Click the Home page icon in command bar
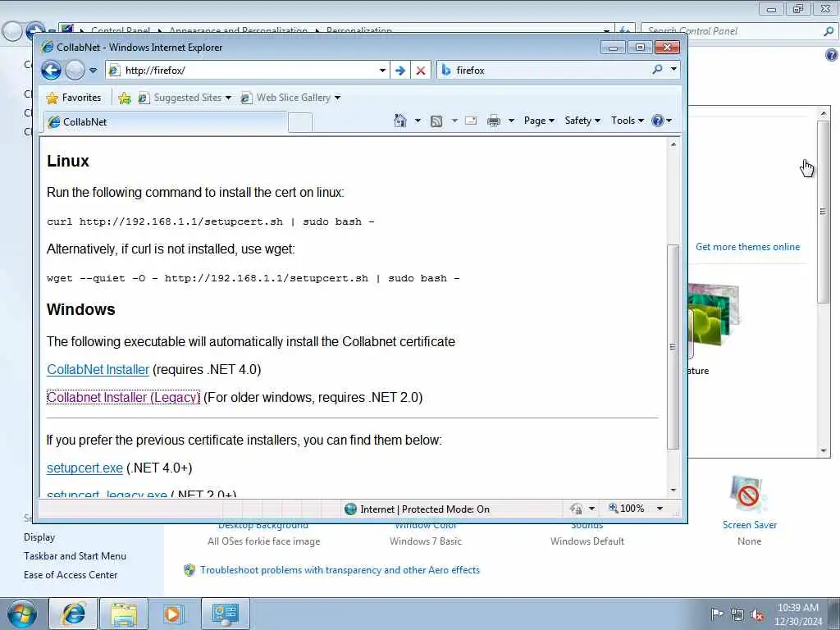Image resolution: width=840 pixels, height=630 pixels. pyautogui.click(x=400, y=121)
